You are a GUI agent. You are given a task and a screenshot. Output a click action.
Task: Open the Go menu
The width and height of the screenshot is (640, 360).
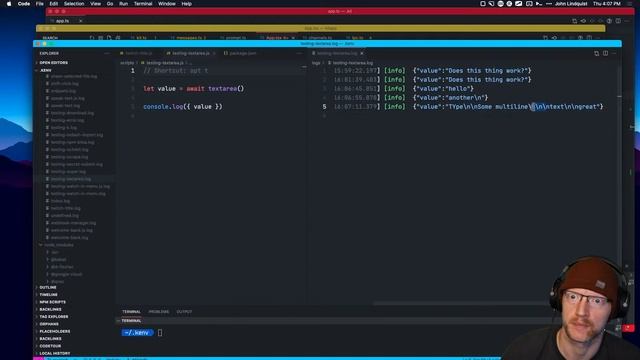coord(110,4)
